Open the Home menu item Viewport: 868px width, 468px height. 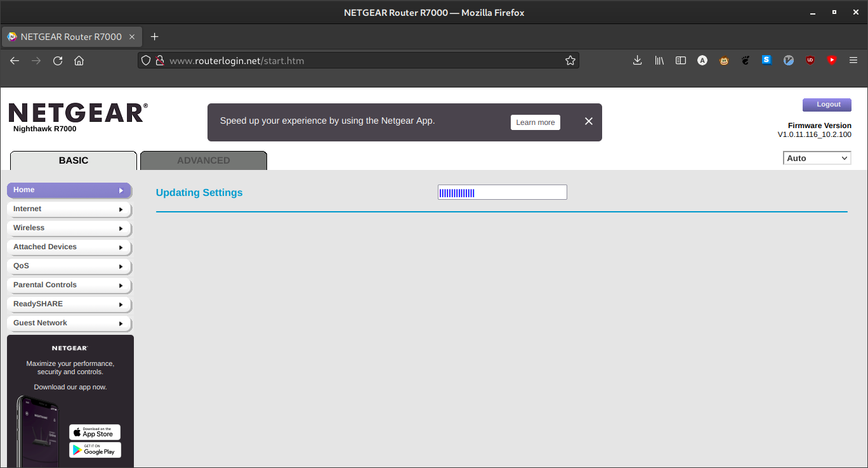69,190
